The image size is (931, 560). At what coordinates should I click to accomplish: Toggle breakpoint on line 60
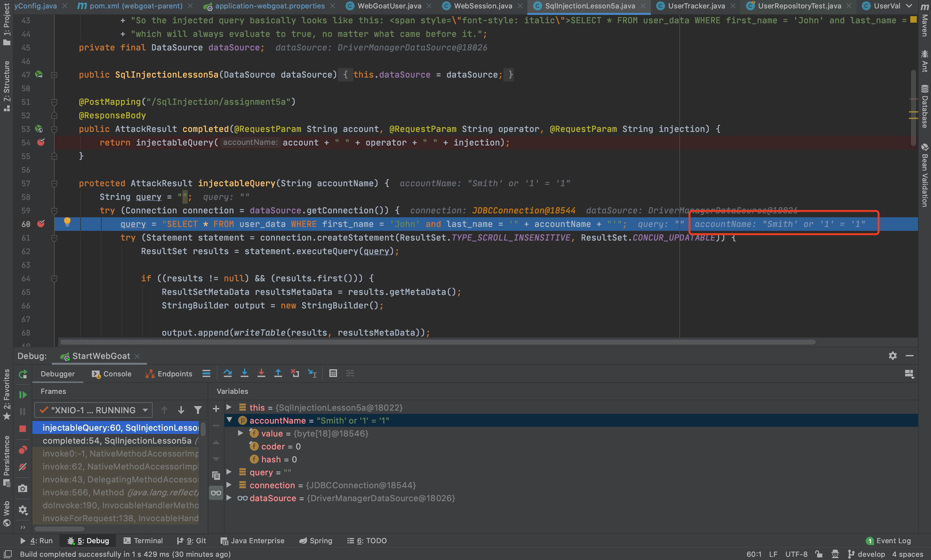click(x=41, y=224)
